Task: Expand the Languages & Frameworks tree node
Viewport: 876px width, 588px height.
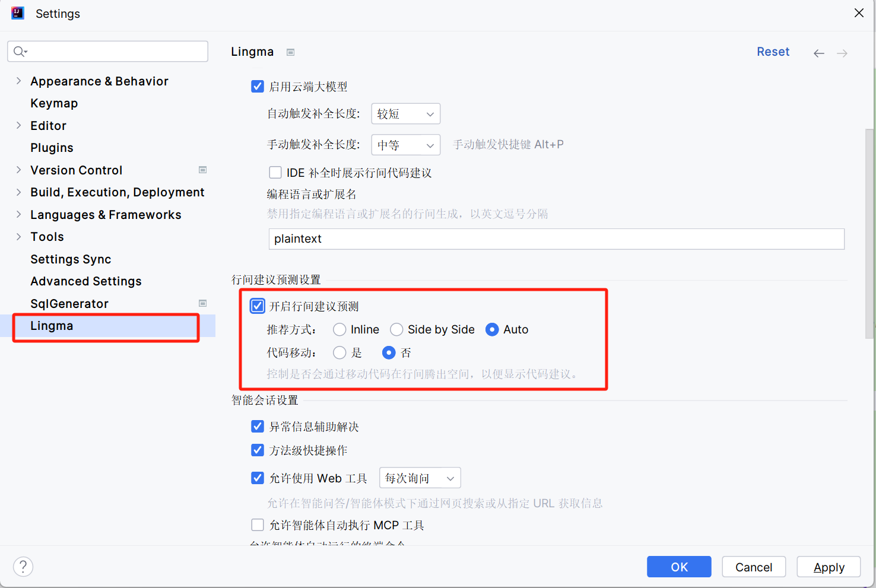Action: (18, 214)
